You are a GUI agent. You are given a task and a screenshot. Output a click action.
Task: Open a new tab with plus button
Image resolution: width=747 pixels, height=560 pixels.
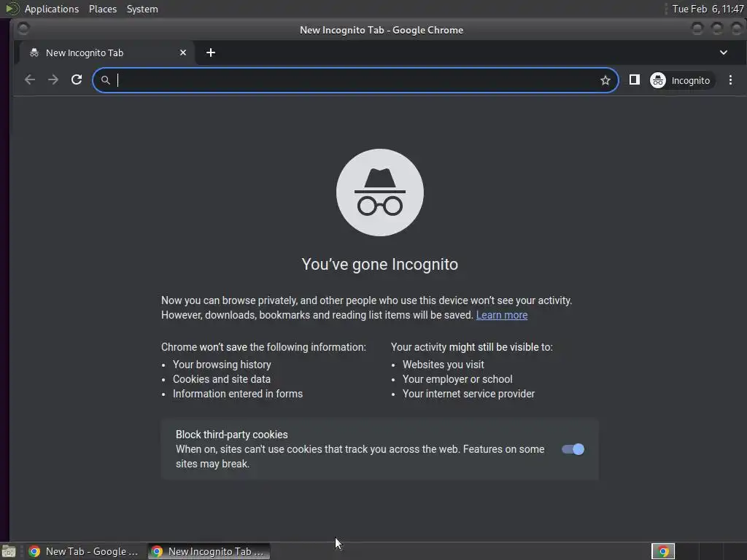tap(211, 52)
